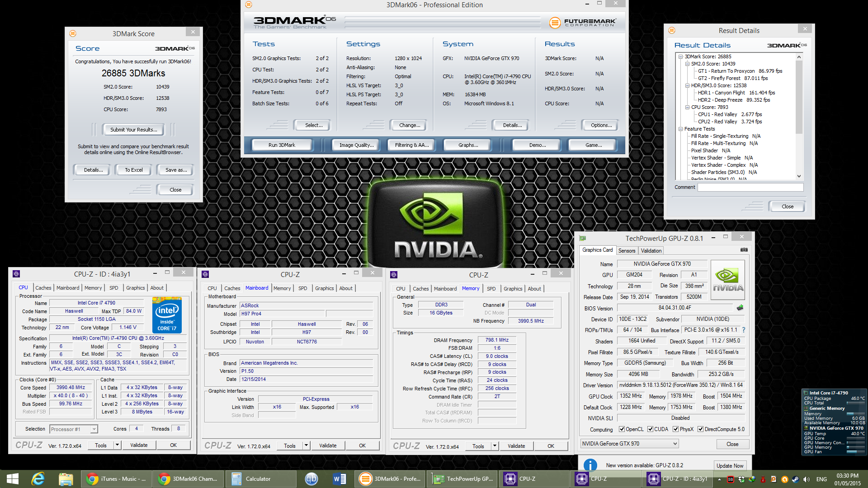868x488 pixels.
Task: Toggle the OpenCL checkbox
Action: point(622,429)
